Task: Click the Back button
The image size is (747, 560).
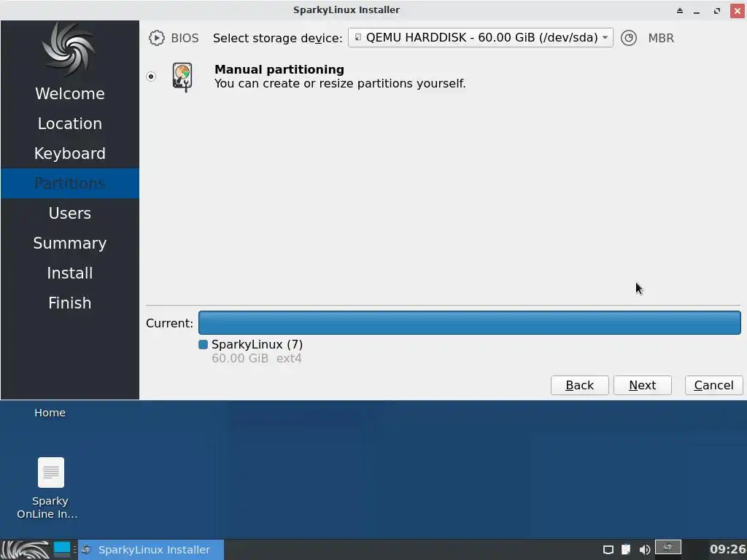Action: (x=579, y=385)
